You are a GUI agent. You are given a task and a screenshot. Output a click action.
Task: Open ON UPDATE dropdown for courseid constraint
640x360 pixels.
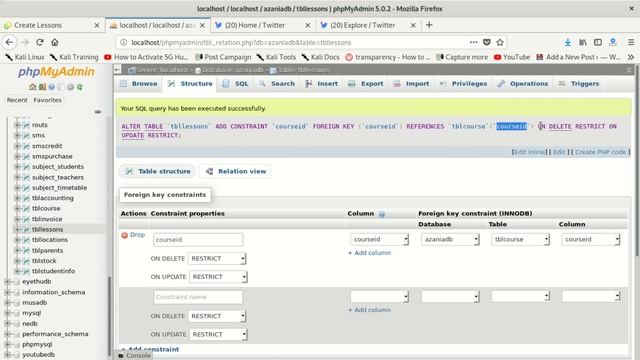218,277
